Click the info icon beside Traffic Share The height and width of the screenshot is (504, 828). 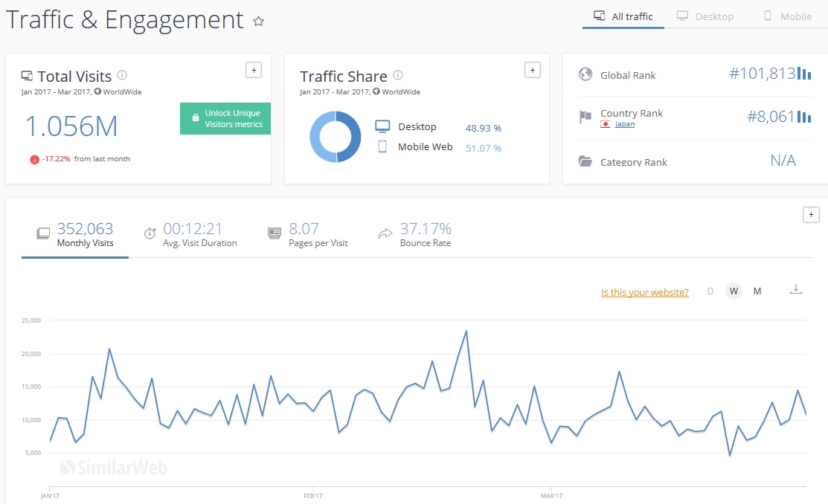398,75
